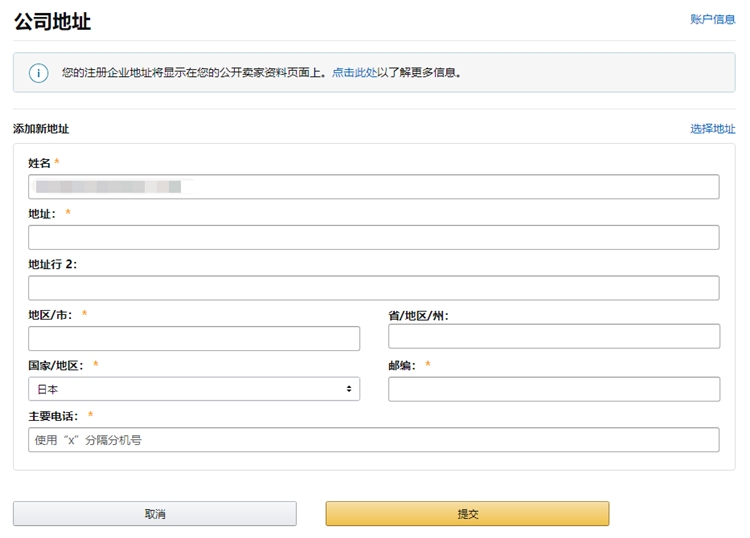Click the 地址行 2 label text

[x=53, y=264]
